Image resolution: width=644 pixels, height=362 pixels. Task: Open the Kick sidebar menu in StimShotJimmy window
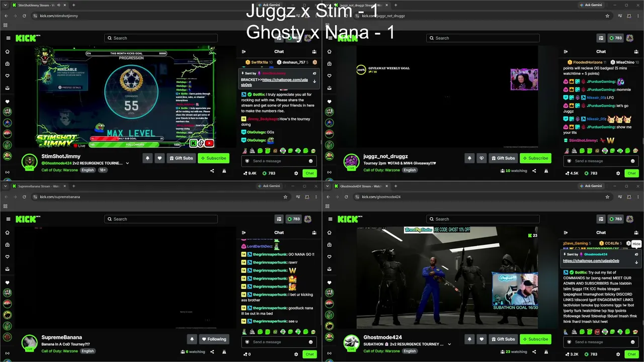(x=8, y=38)
